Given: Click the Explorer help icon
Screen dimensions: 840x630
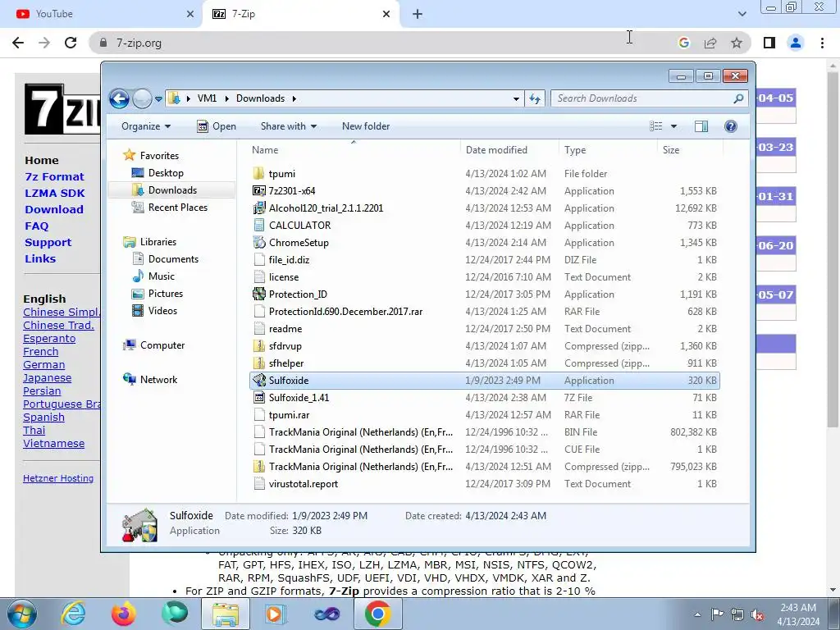Looking at the screenshot, I should [731, 126].
